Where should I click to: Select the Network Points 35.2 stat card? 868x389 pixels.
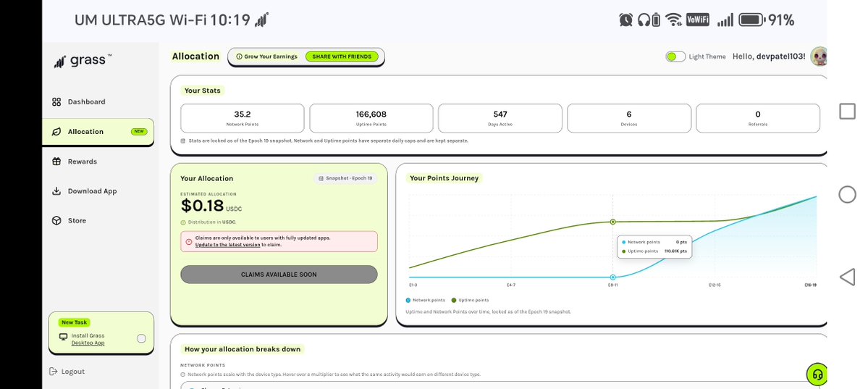[x=243, y=118]
